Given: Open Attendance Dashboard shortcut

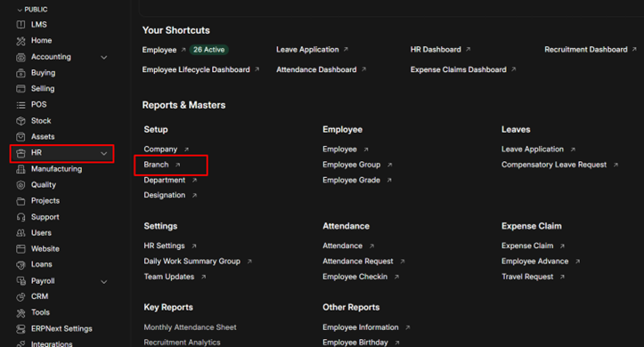Looking at the screenshot, I should coord(316,69).
